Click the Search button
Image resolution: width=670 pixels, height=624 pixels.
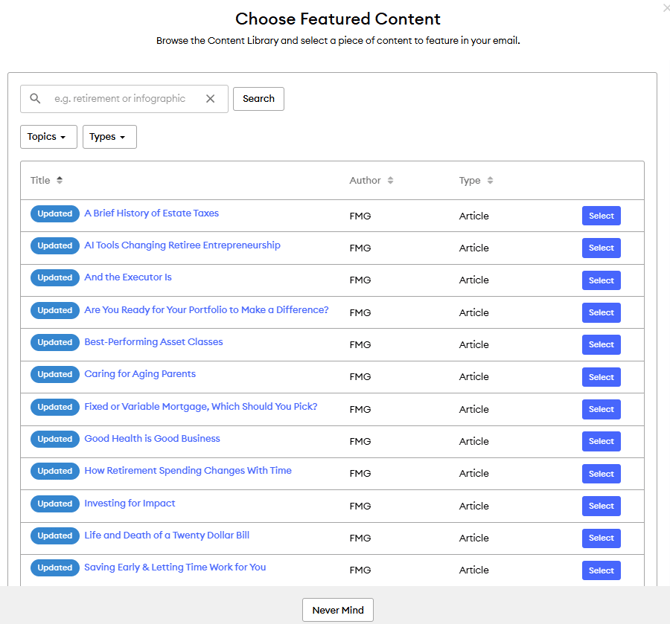tap(259, 99)
